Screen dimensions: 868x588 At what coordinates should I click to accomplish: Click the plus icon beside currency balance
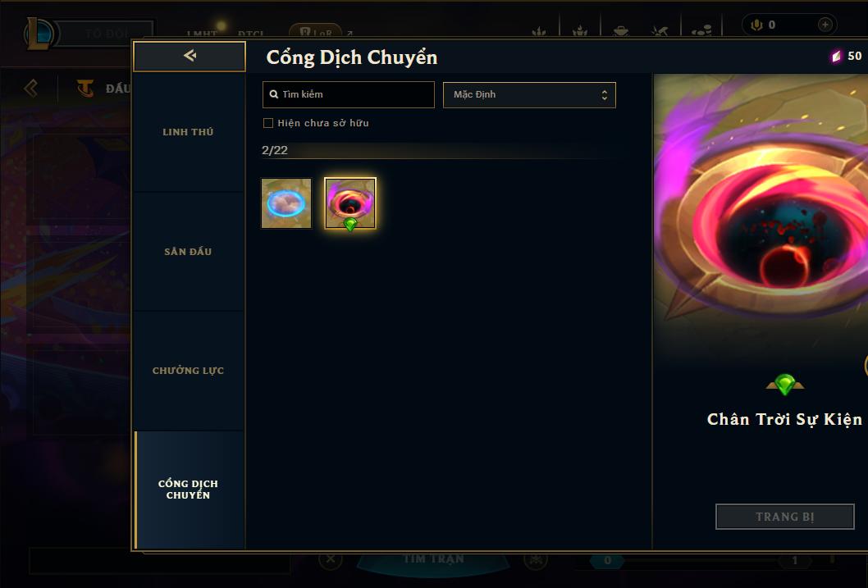coord(825,25)
